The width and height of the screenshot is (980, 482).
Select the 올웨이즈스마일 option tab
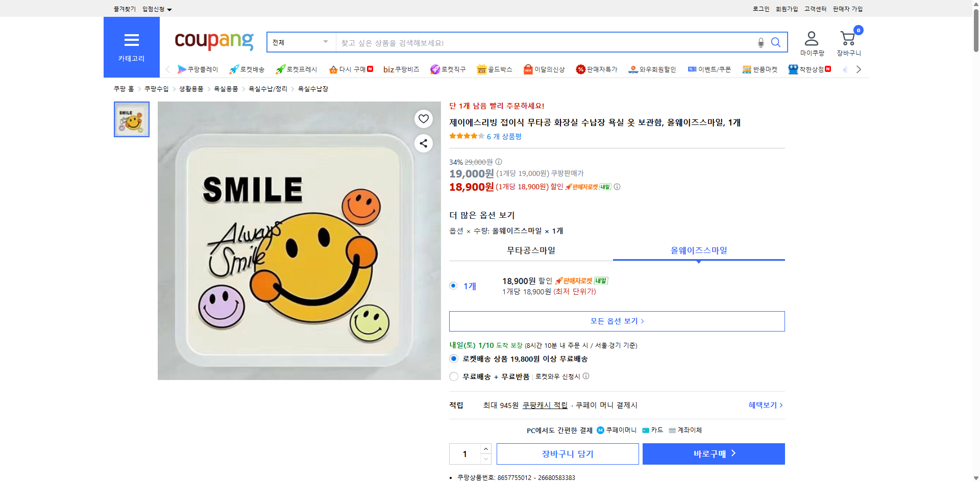[x=699, y=250]
